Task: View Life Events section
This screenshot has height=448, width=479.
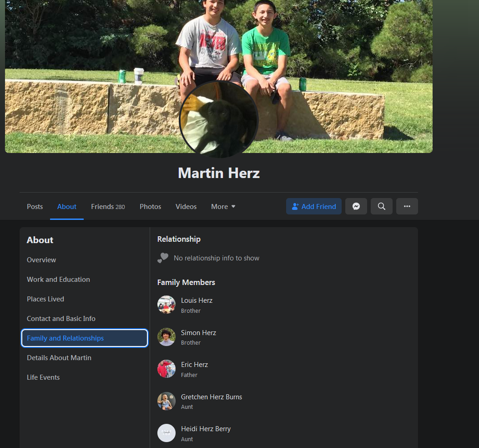Action: pyautogui.click(x=84, y=377)
